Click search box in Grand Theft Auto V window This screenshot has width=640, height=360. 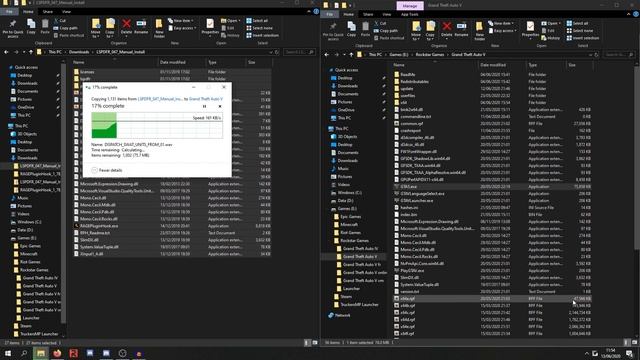[619, 55]
